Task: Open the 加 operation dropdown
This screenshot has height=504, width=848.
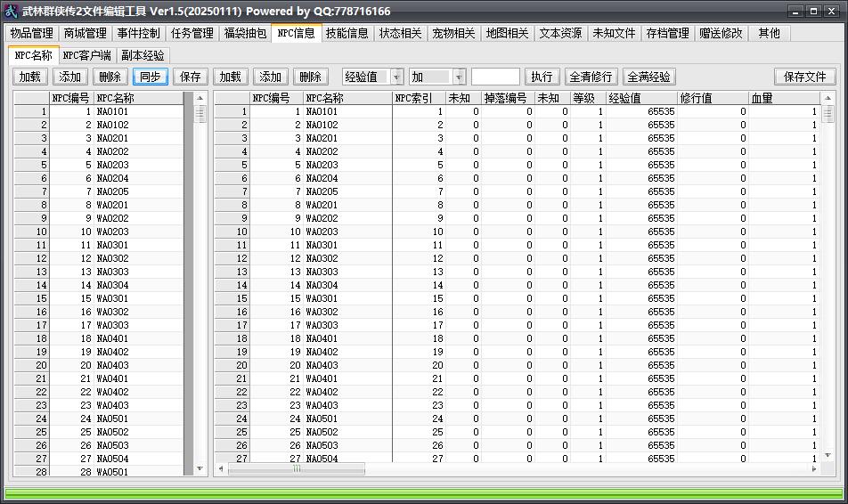Action: tap(459, 77)
